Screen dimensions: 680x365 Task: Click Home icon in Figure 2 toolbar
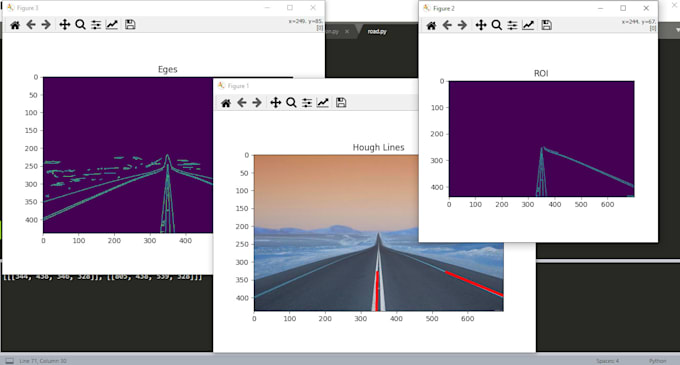(431, 25)
